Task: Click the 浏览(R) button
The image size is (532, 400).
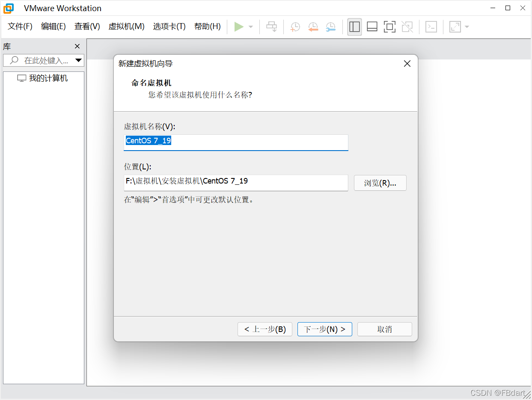Action: click(380, 183)
